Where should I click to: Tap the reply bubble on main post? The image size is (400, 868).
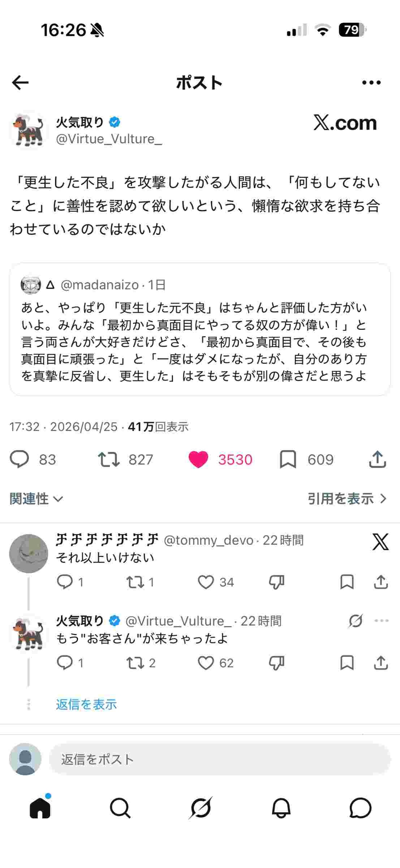[x=19, y=459]
